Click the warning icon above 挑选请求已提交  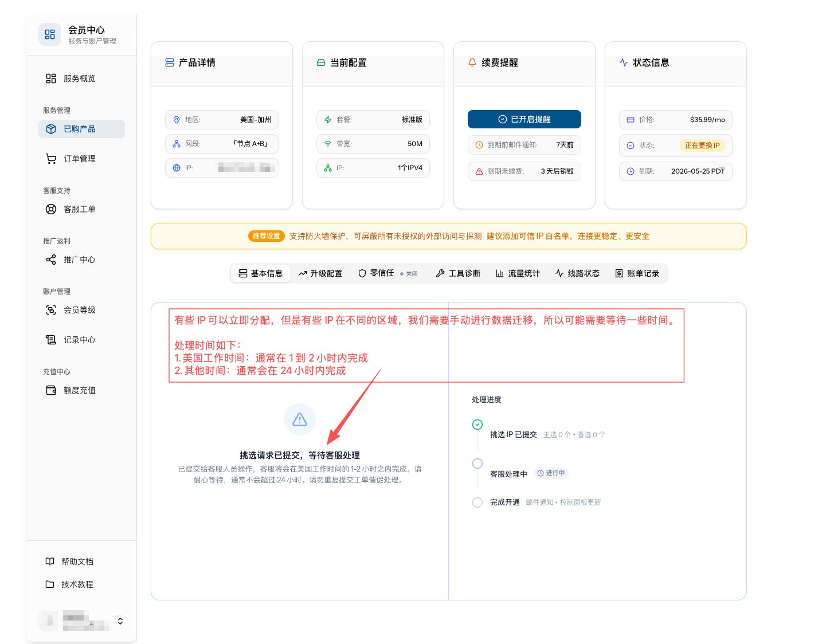click(x=300, y=419)
